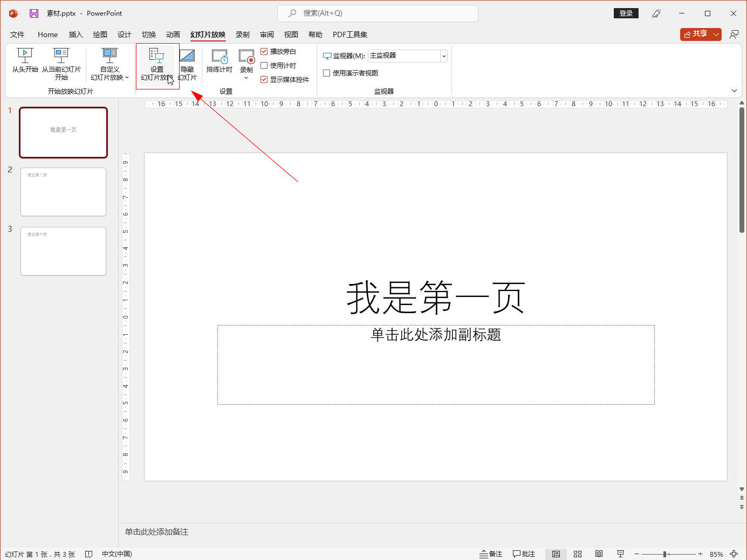Click accessibility check icon in status bar

pos(89,554)
